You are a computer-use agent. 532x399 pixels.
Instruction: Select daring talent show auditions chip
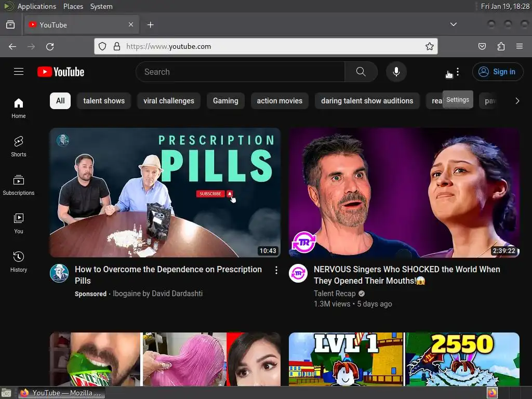pos(367,101)
